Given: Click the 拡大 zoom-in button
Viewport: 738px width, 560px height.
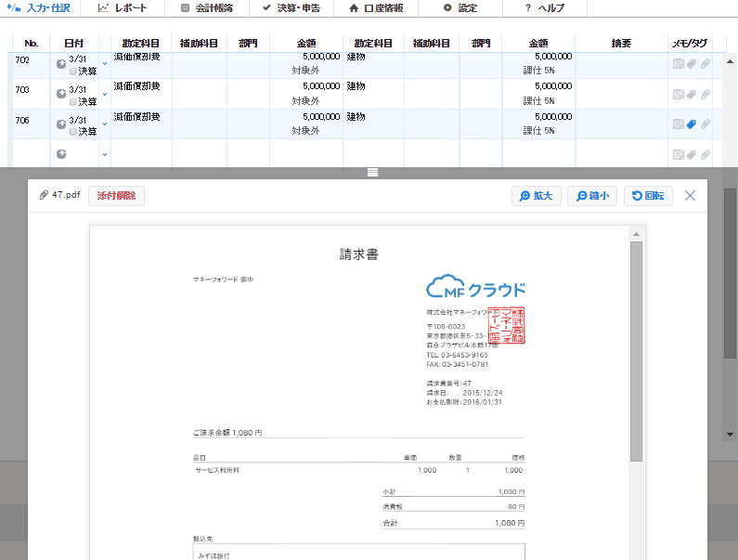Looking at the screenshot, I should click(x=536, y=196).
